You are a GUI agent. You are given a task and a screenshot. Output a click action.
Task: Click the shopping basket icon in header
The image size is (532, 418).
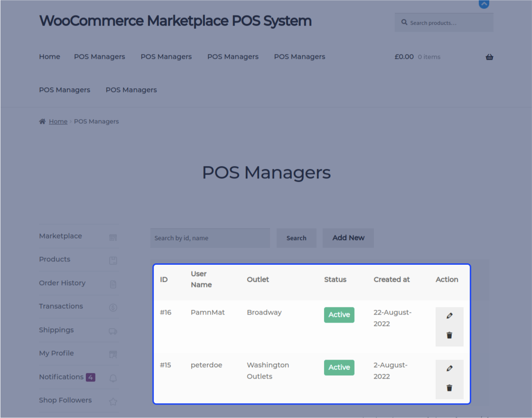pyautogui.click(x=489, y=57)
